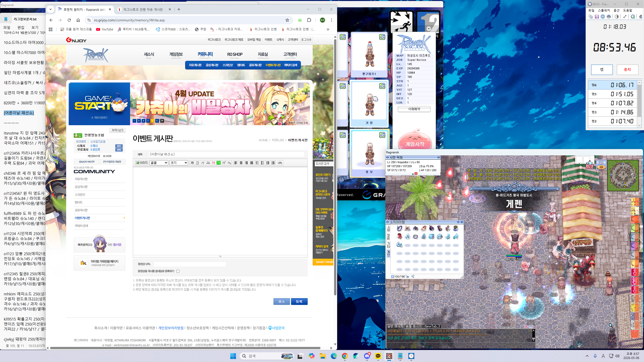The width and height of the screenshot is (644, 362).
Task: Switch to the 라그나로크 인벤 자유 게시판 tab
Action: 144,10
